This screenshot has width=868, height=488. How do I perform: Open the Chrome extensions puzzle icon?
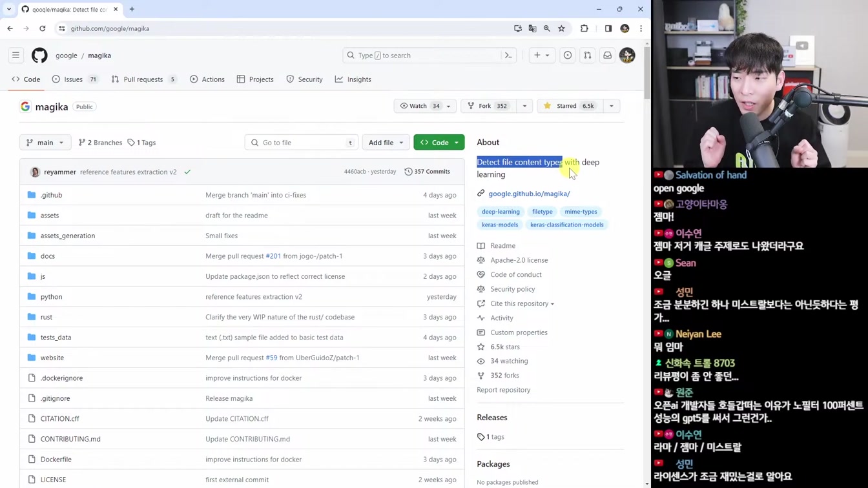click(x=584, y=28)
